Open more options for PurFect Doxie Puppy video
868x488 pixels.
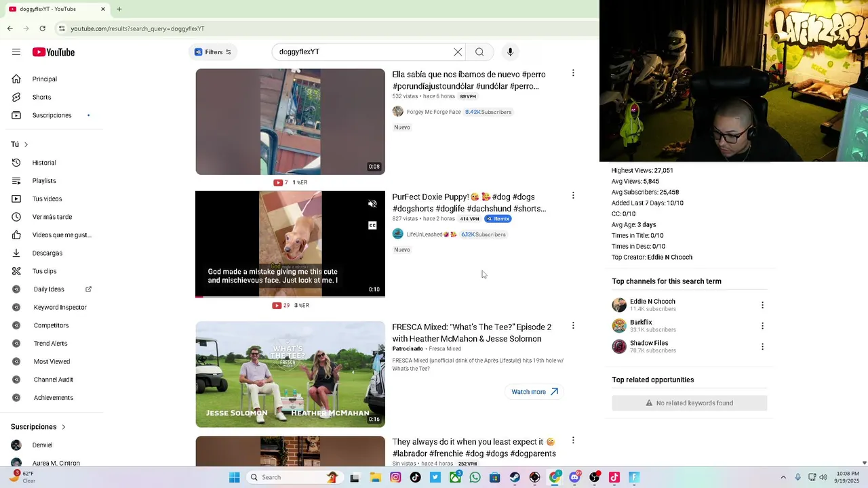573,195
